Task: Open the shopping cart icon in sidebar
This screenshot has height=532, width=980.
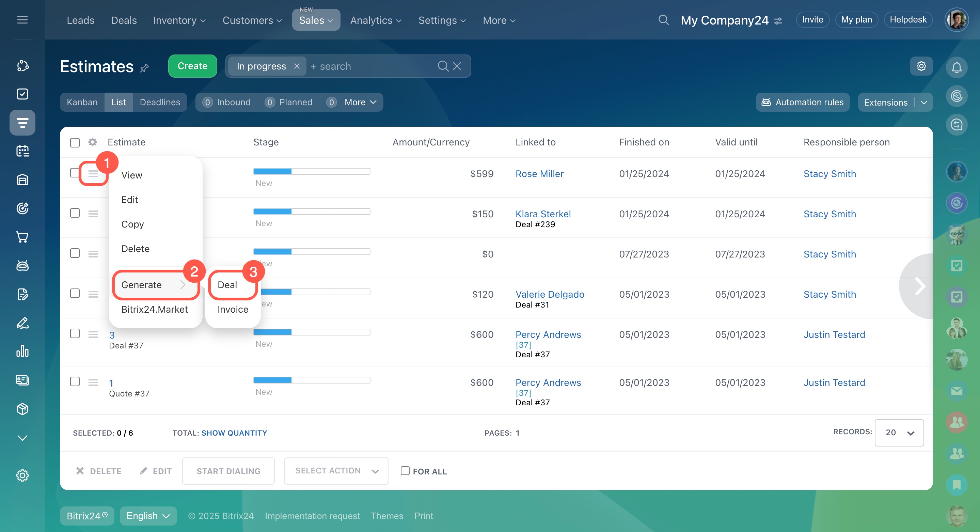Action: (x=22, y=237)
